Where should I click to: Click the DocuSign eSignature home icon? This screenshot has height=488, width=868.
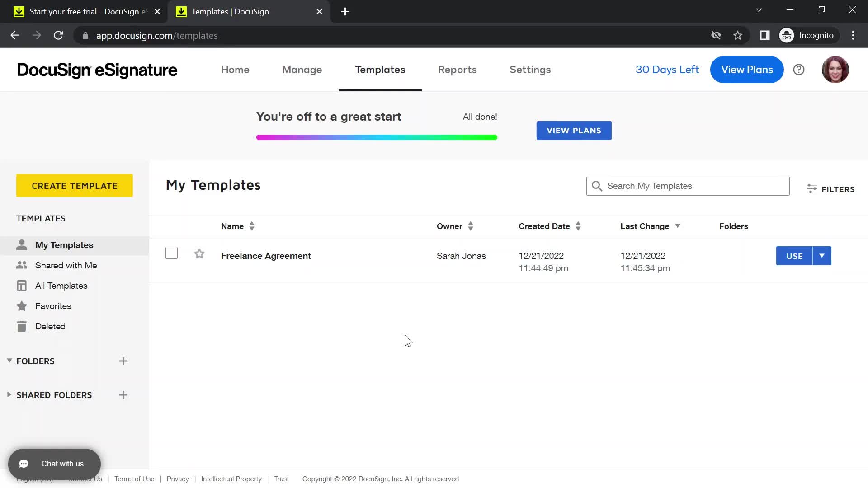click(97, 70)
